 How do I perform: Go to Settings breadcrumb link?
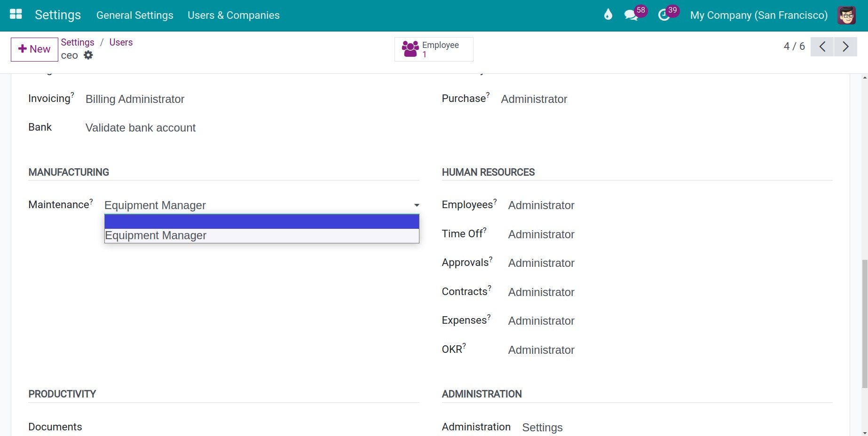(78, 42)
